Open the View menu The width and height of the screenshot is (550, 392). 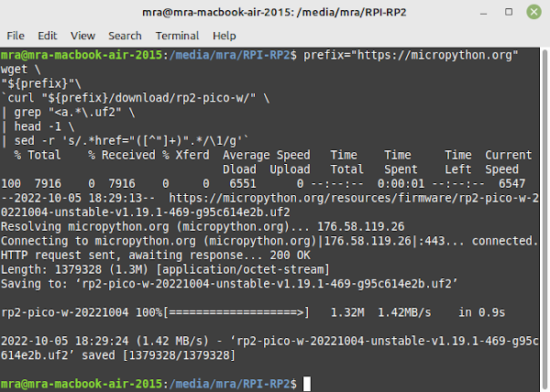coord(82,36)
